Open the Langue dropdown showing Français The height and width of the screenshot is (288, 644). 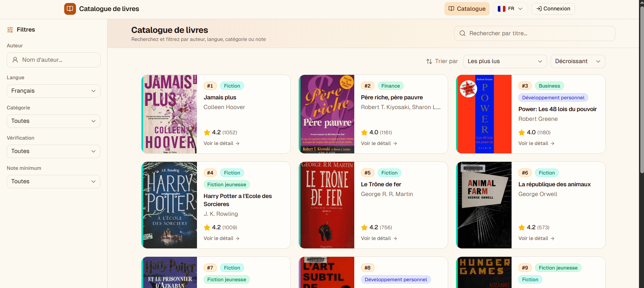[x=53, y=91]
